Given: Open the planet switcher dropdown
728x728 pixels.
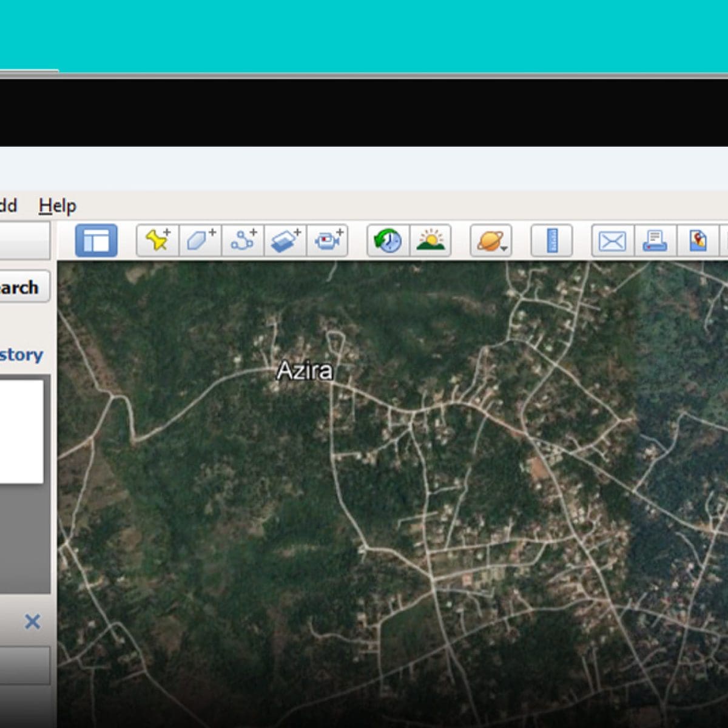Looking at the screenshot, I should pos(491,241).
